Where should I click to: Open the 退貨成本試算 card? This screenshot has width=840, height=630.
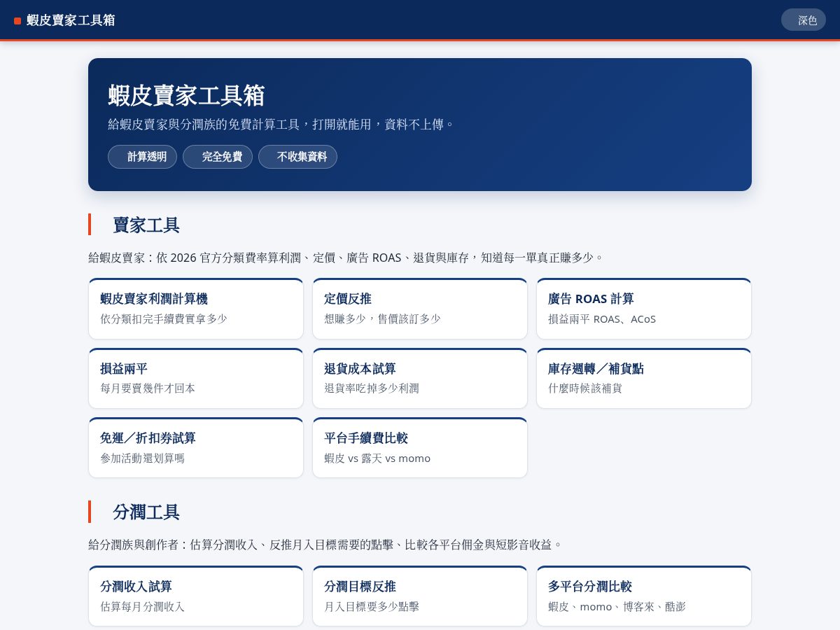[x=420, y=378]
